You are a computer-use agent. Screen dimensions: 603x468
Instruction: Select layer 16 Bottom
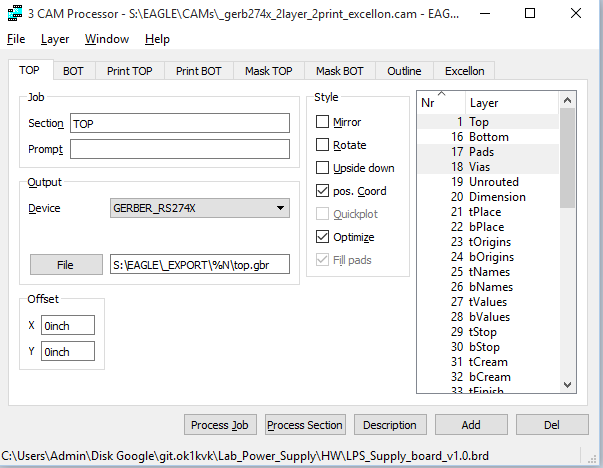coord(488,137)
